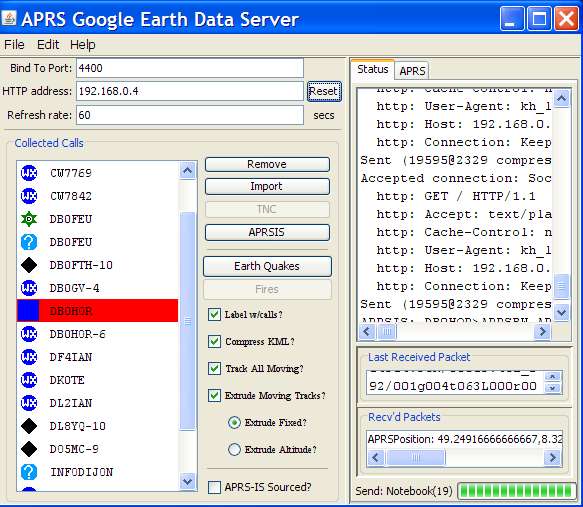Switch to the Status tab
Screen dimensions: 583x507
[x=373, y=69]
